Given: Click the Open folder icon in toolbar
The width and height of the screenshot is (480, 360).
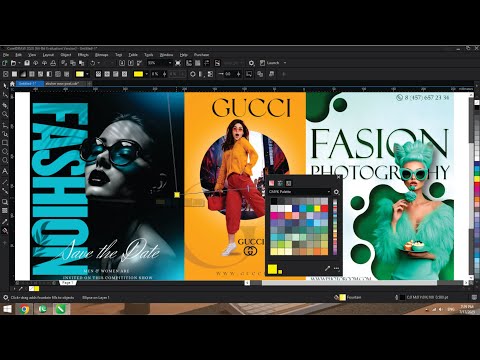Looking at the screenshot, I should click(x=13, y=63).
